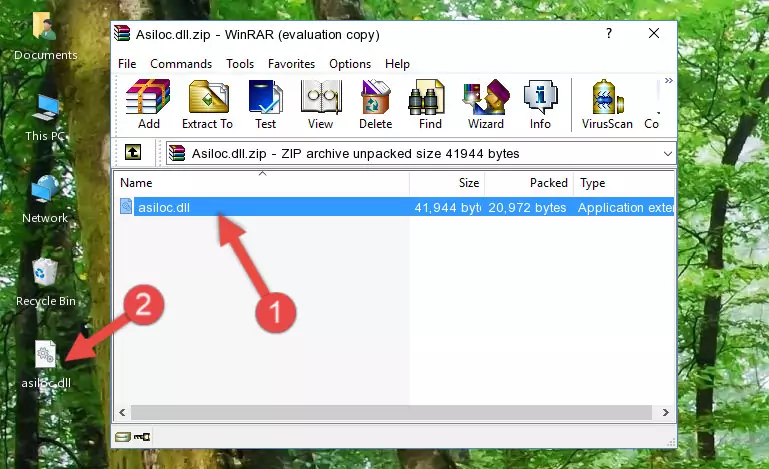Click the question mark help button
This screenshot has width=769, height=469.
coord(609,33)
